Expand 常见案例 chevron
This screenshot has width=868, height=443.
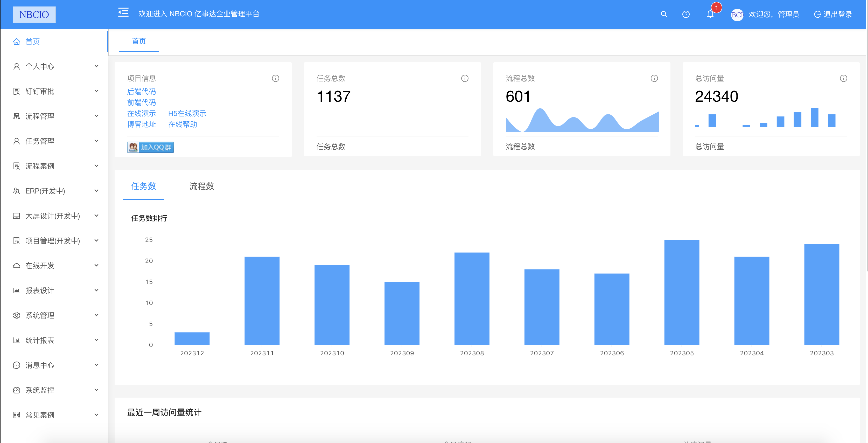[96, 415]
